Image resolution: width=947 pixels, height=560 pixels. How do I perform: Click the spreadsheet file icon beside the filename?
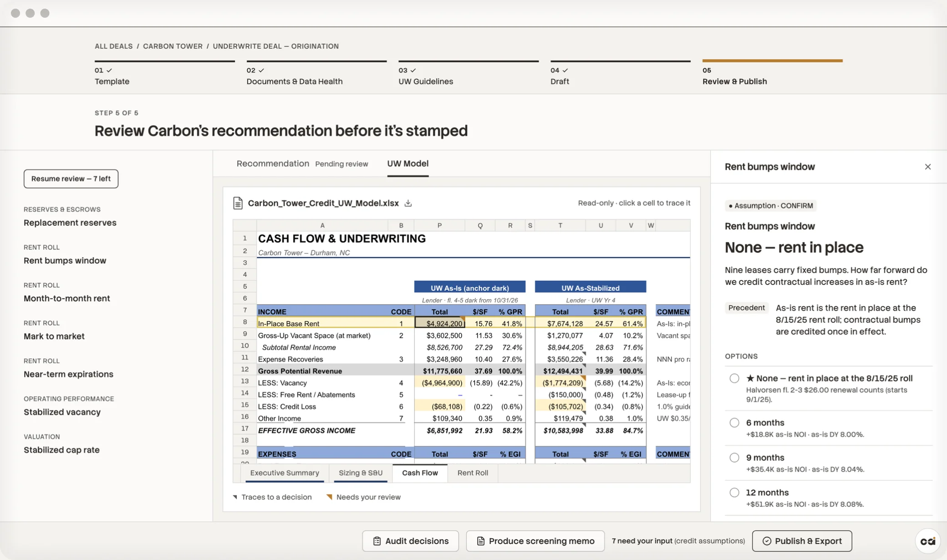[238, 203]
